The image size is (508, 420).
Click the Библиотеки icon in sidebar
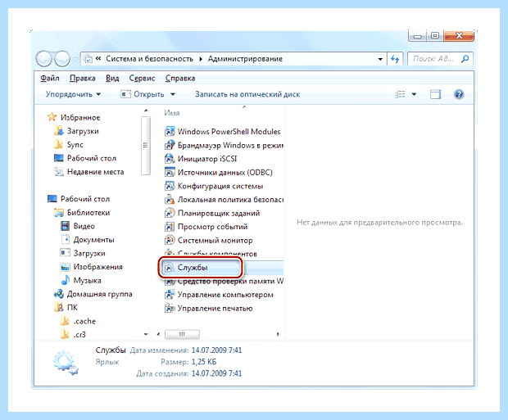pyautogui.click(x=59, y=212)
